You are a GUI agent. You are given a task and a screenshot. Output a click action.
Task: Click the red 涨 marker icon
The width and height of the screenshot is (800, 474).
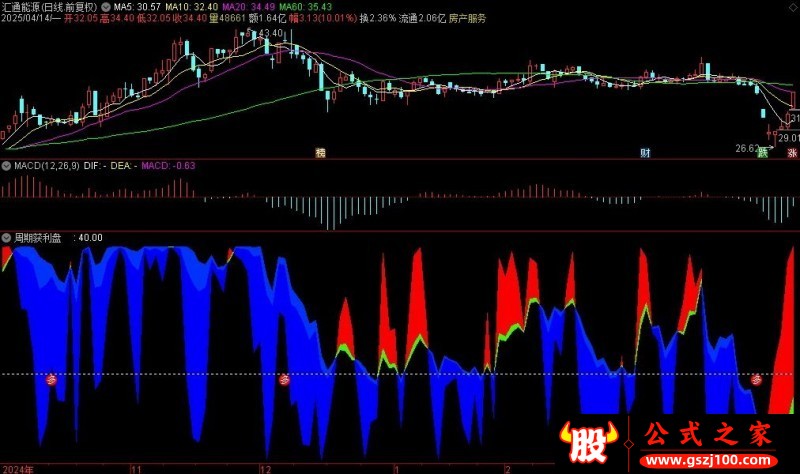(792, 153)
